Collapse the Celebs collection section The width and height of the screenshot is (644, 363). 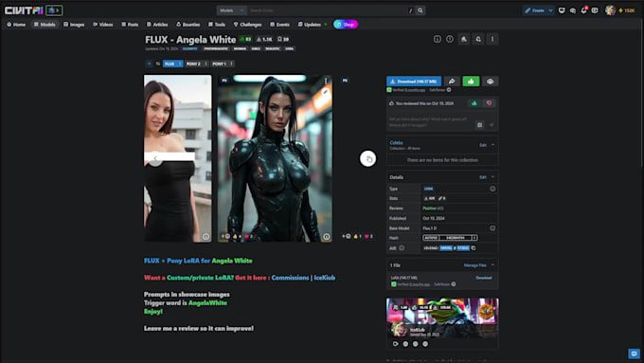[492, 145]
